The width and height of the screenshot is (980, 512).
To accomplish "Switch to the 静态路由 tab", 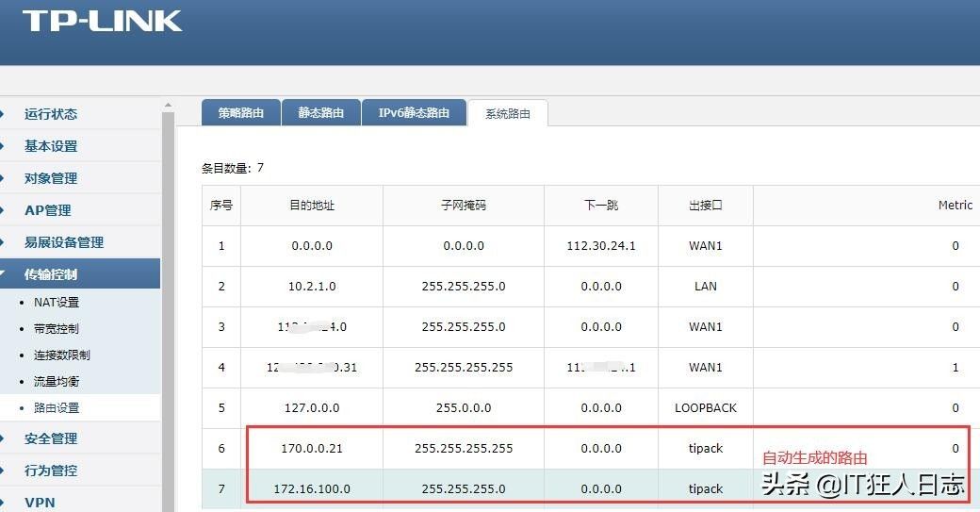I will click(x=321, y=113).
